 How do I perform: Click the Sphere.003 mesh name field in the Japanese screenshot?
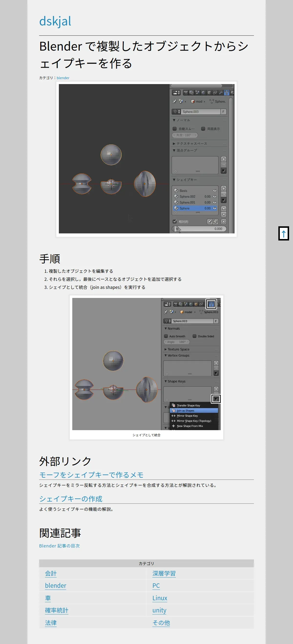(200, 112)
